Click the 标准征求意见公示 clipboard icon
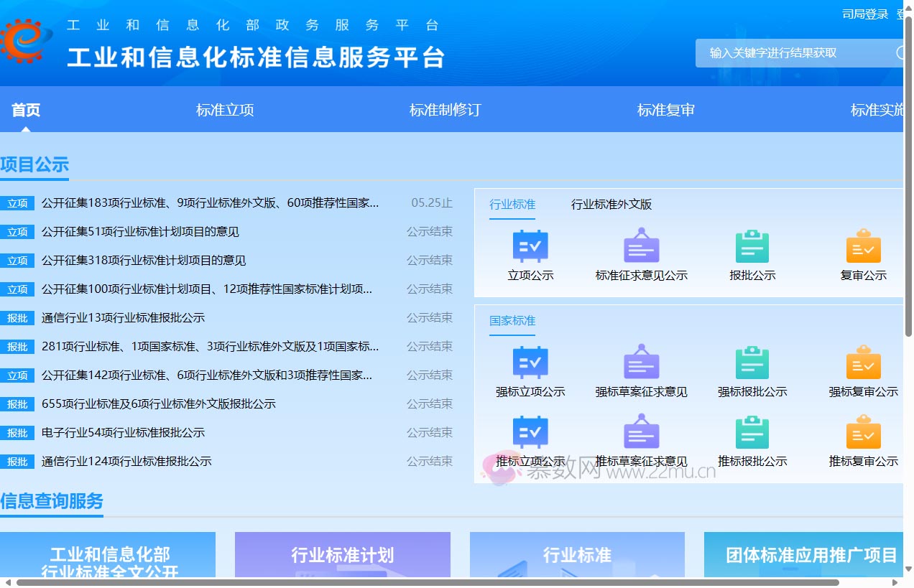914x588 pixels. coord(640,244)
